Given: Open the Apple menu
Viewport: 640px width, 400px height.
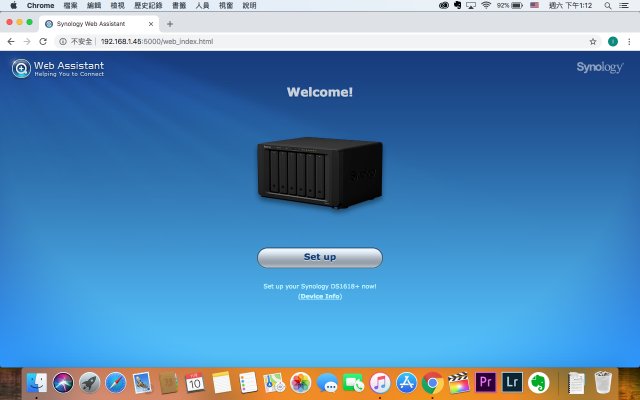Looking at the screenshot, I should [x=13, y=5].
